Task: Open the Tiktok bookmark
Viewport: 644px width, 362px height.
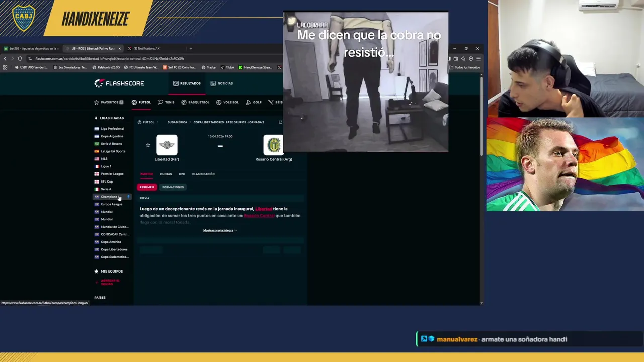Action: (x=228, y=67)
